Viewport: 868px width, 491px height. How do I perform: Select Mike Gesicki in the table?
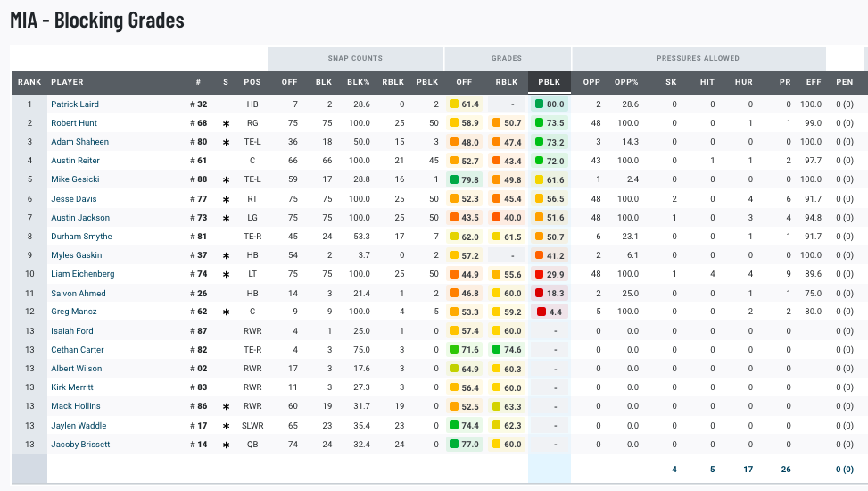75,179
